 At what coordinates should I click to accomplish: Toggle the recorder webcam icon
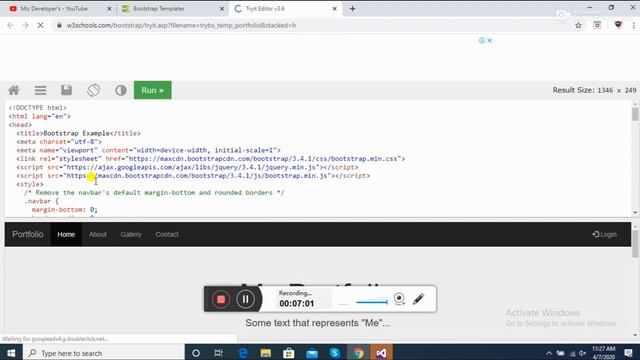click(399, 299)
